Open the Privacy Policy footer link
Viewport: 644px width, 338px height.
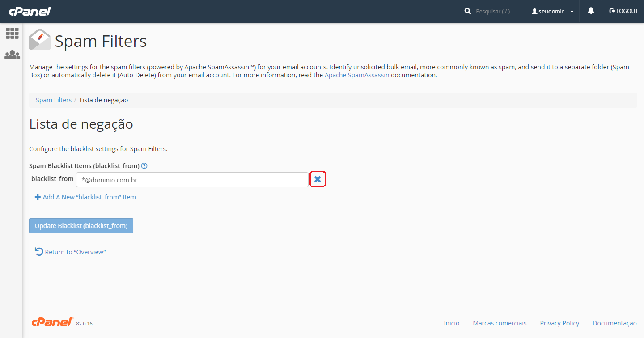click(x=559, y=323)
